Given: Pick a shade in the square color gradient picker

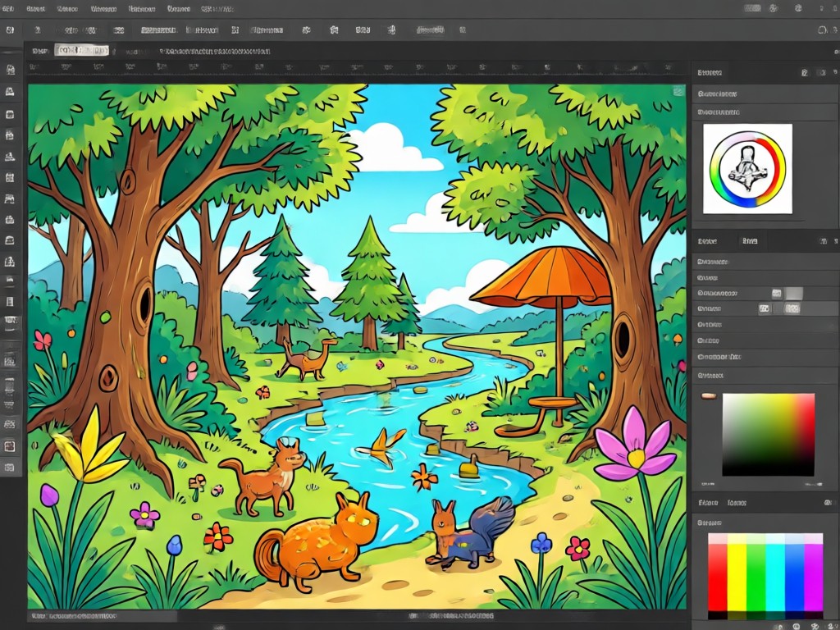Looking at the screenshot, I should pyautogui.click(x=768, y=435).
